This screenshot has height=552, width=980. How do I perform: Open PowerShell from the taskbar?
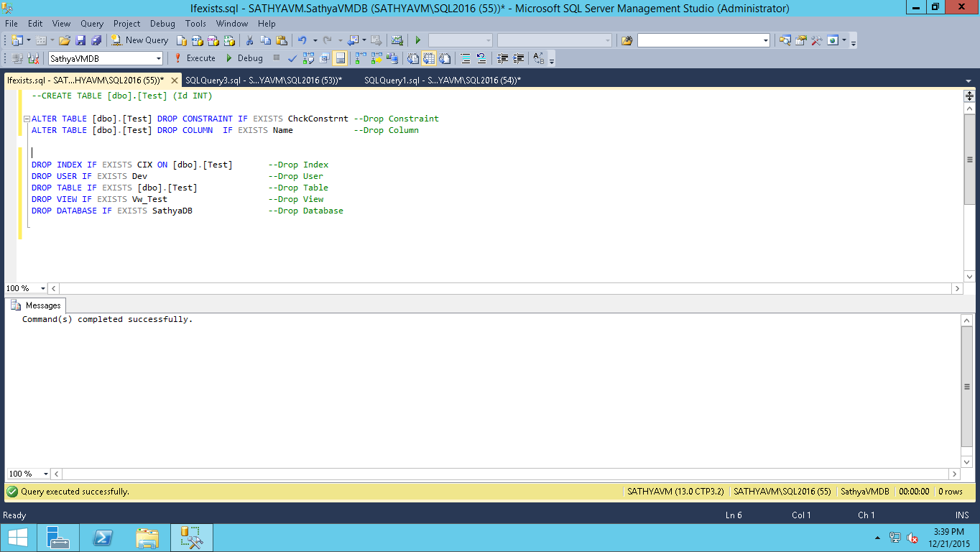[102, 538]
